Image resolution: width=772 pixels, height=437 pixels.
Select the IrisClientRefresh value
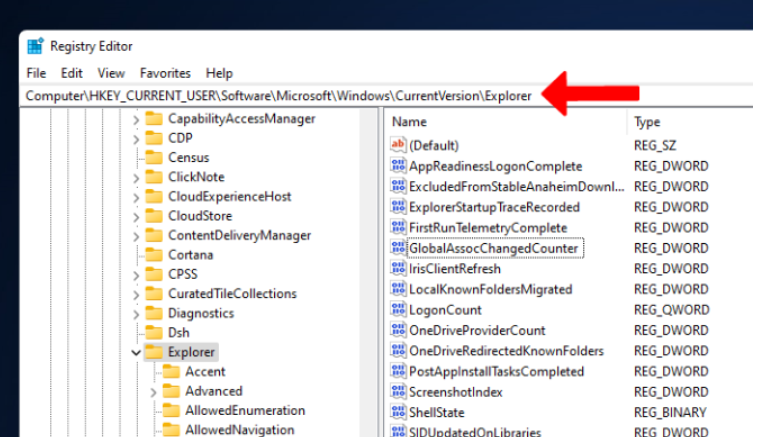455,269
